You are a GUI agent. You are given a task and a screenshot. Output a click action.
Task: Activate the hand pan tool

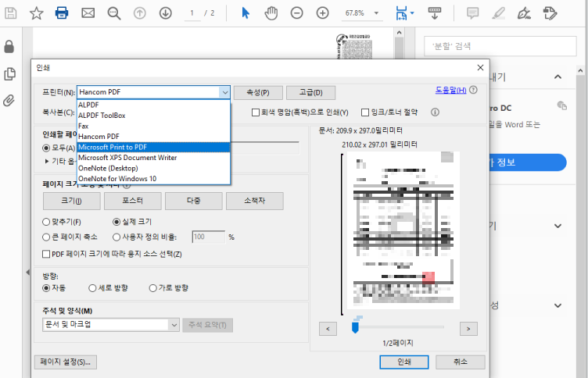[271, 13]
